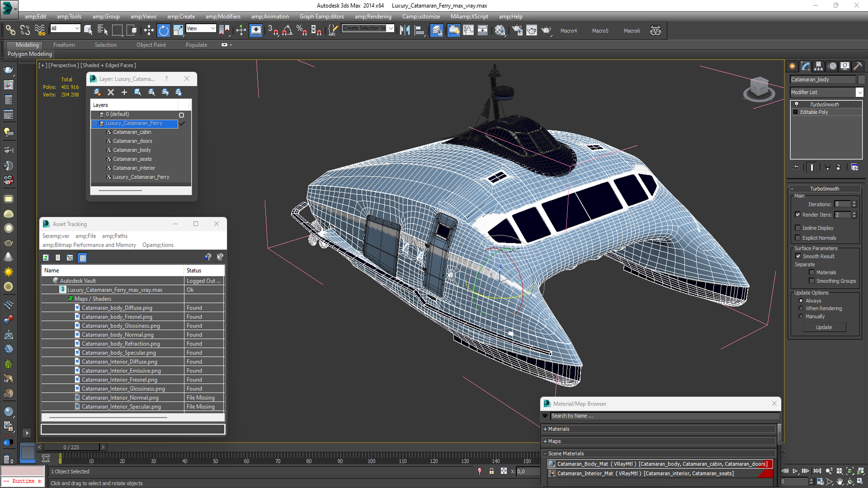Click Pin Stack icon under modifier stack
This screenshot has width=868, height=488.
(x=796, y=167)
